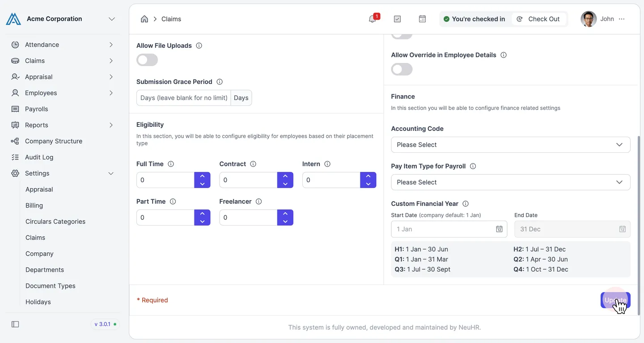The image size is (644, 343).
Task: Click the Contract info icon
Action: [x=253, y=164]
